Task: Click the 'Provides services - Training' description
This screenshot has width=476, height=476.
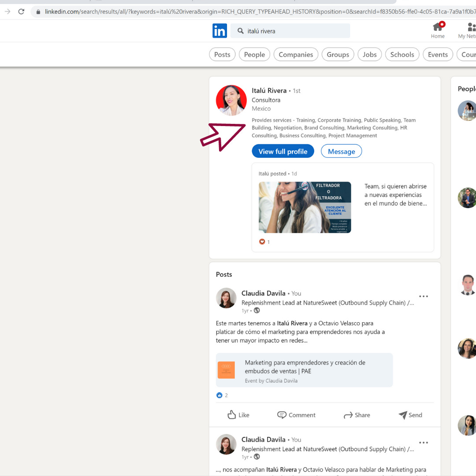Action: tap(334, 128)
